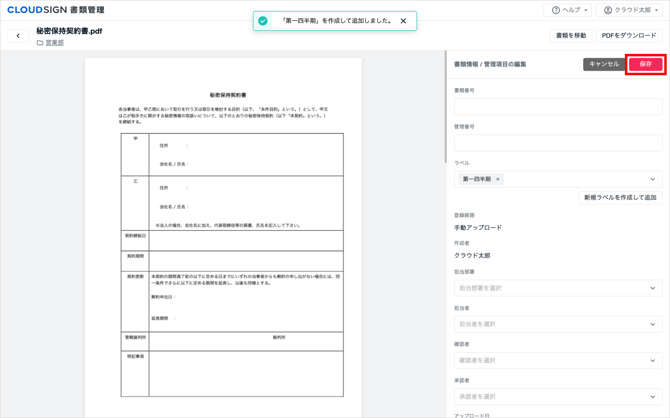
Task: Click the CLOUDSIGN 書類管理 logo
Action: [x=56, y=10]
